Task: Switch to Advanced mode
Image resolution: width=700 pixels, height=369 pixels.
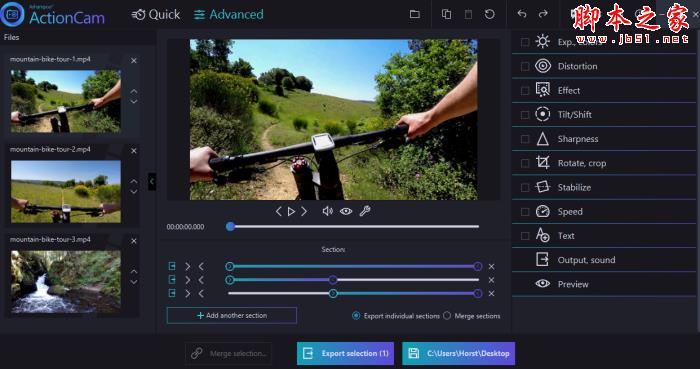Action: pyautogui.click(x=229, y=15)
